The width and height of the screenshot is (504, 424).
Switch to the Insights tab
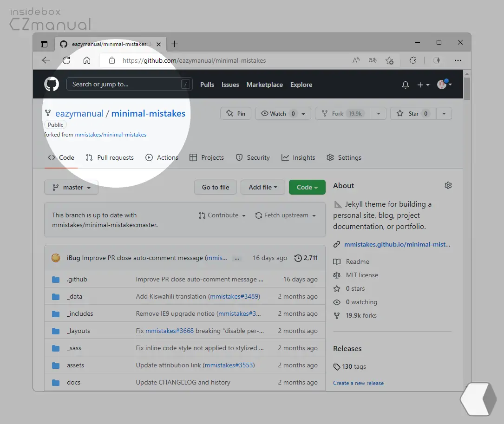pyautogui.click(x=298, y=157)
